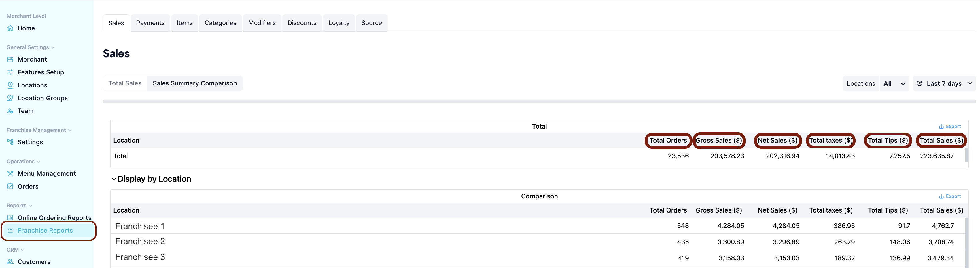Open Features Setup in sidebar
Image resolution: width=980 pixels, height=268 pixels.
click(41, 72)
